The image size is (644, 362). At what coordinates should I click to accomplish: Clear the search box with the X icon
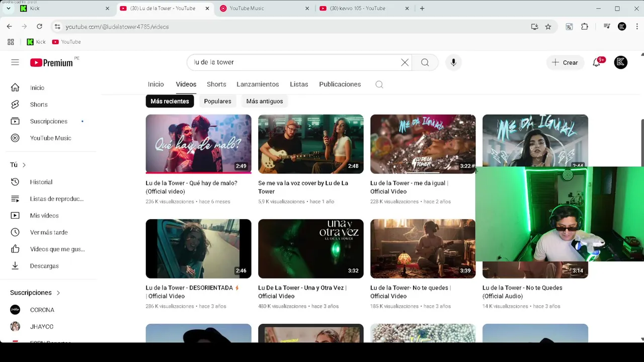coord(405,62)
